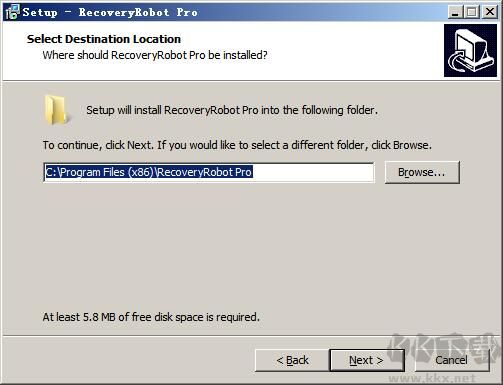Minimize the Setup window
503x385 pixels.
(455, 12)
